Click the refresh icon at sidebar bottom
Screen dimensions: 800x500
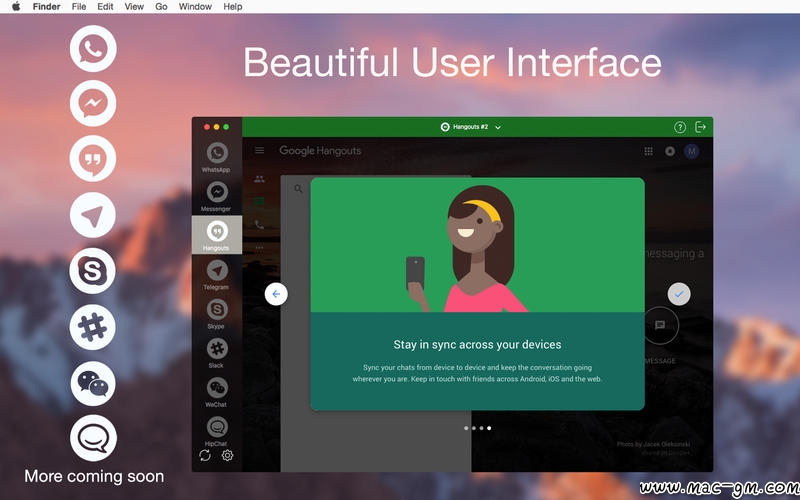[x=205, y=456]
